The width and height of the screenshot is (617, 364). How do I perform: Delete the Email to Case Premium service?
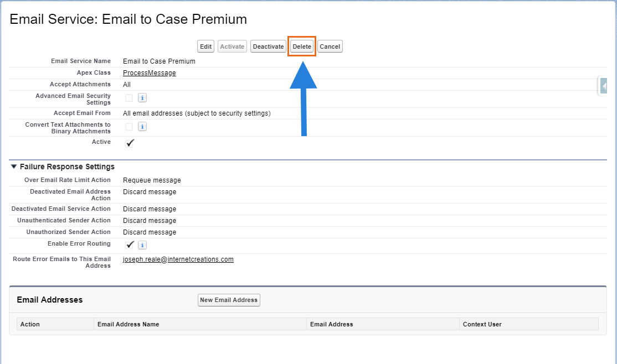pos(302,46)
